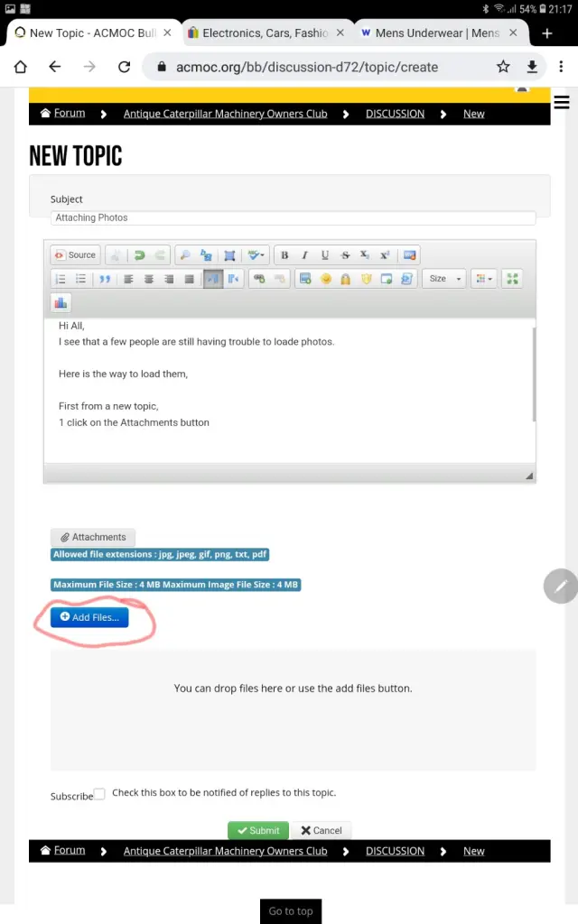Viewport: 578px width, 924px height.
Task: Open the font Size dropdown
Action: pyautogui.click(x=445, y=279)
